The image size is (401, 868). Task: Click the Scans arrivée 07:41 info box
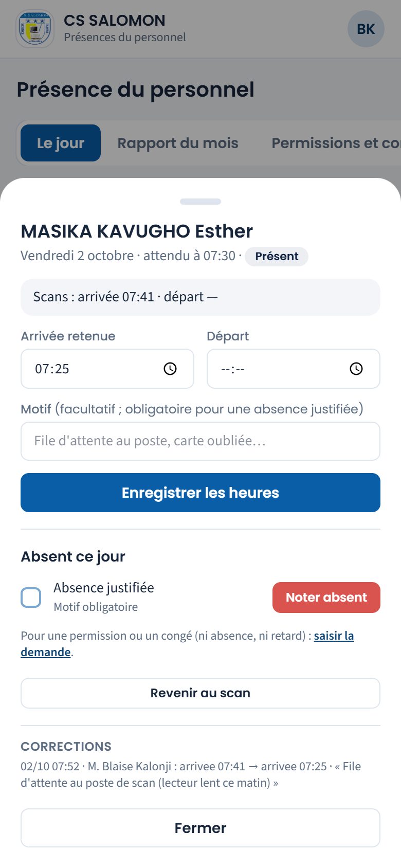pos(200,297)
